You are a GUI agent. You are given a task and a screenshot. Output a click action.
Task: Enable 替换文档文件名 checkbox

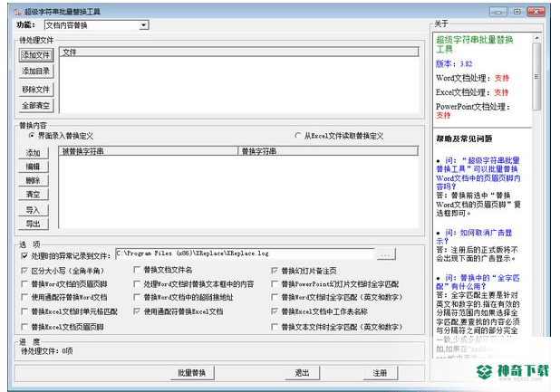click(137, 270)
